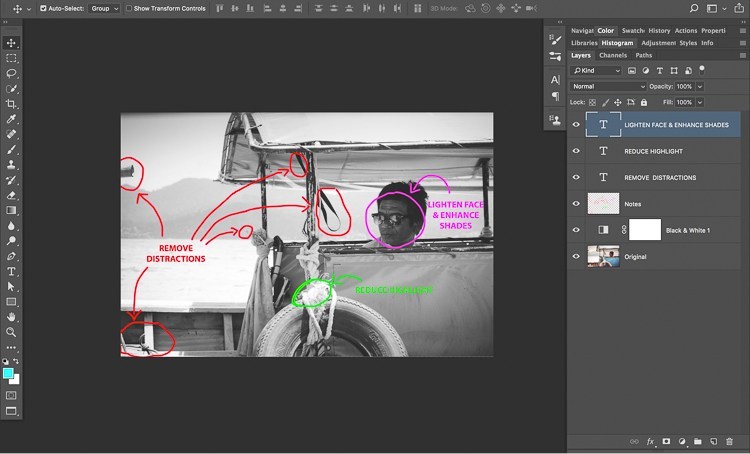Toggle the Lock all padlock icon

click(x=644, y=102)
